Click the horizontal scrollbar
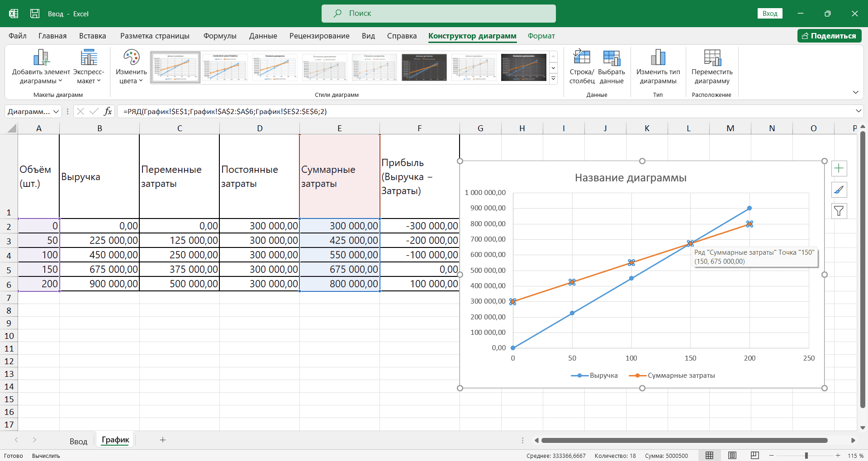The width and height of the screenshot is (868, 461). point(685,440)
